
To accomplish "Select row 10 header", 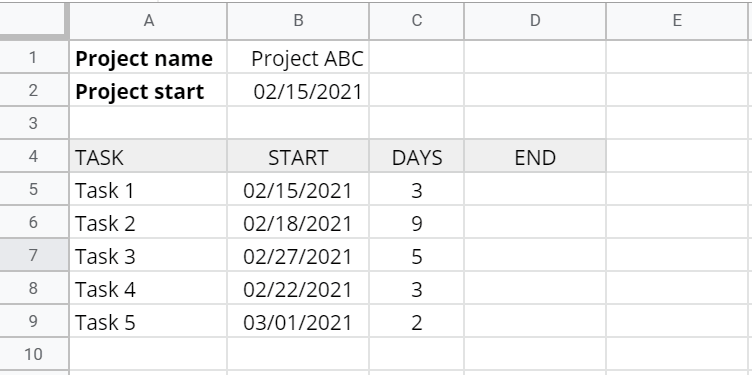I will [x=33, y=354].
